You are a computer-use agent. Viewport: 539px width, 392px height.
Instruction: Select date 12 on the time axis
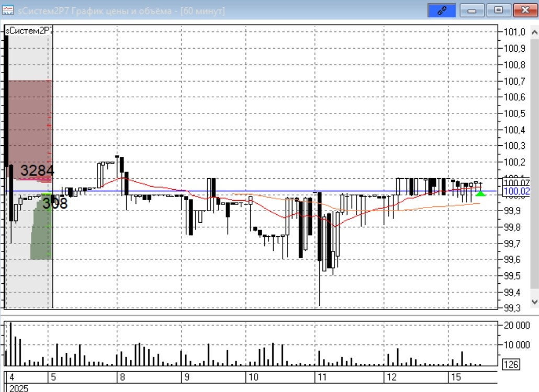(x=391, y=377)
